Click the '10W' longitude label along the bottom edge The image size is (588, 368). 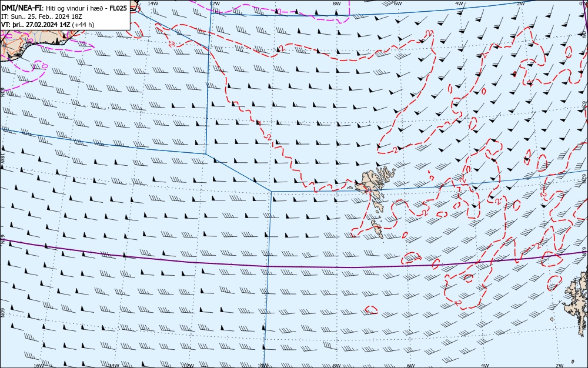(x=263, y=366)
